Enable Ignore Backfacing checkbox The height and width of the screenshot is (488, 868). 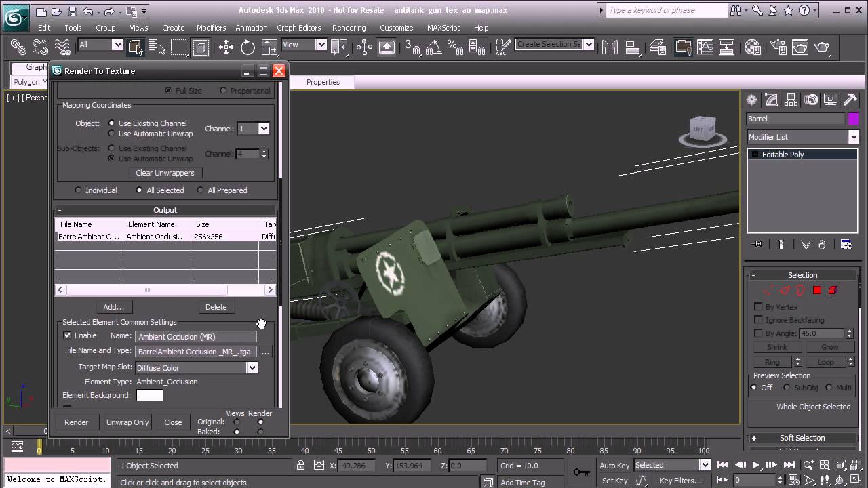[758, 319]
